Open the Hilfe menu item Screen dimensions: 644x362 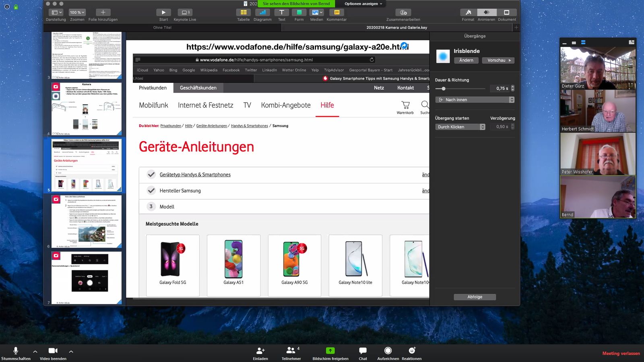[327, 105]
